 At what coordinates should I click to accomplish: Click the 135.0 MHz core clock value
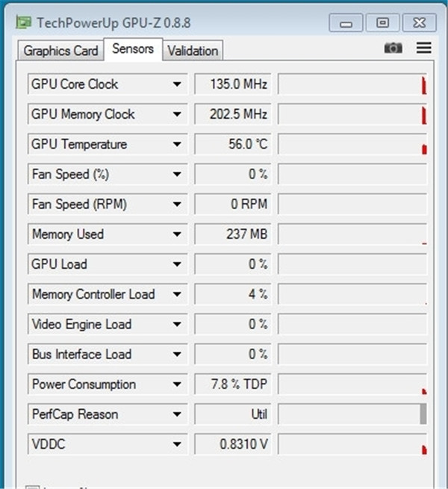click(x=233, y=84)
